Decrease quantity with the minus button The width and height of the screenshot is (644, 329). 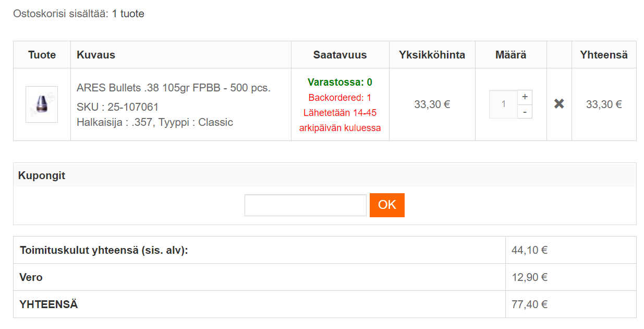[x=525, y=111]
